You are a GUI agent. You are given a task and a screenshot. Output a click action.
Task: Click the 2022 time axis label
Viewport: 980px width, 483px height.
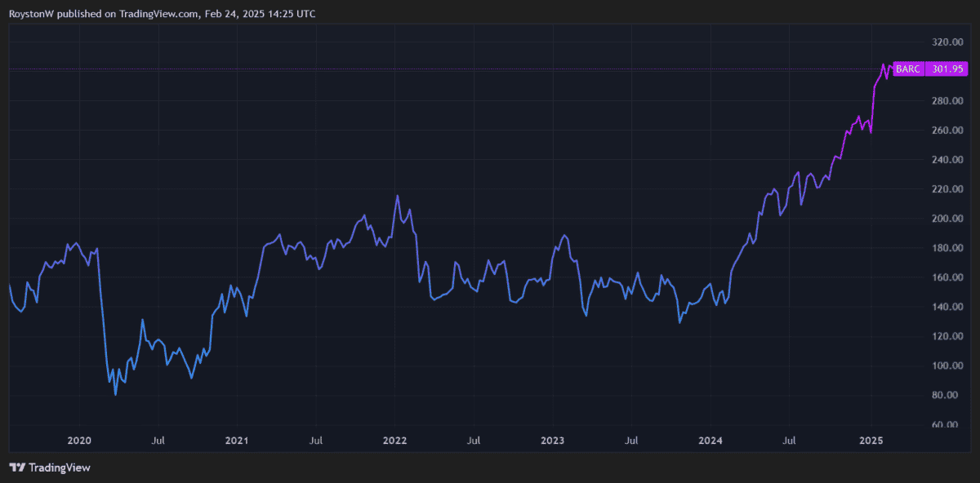click(x=394, y=441)
